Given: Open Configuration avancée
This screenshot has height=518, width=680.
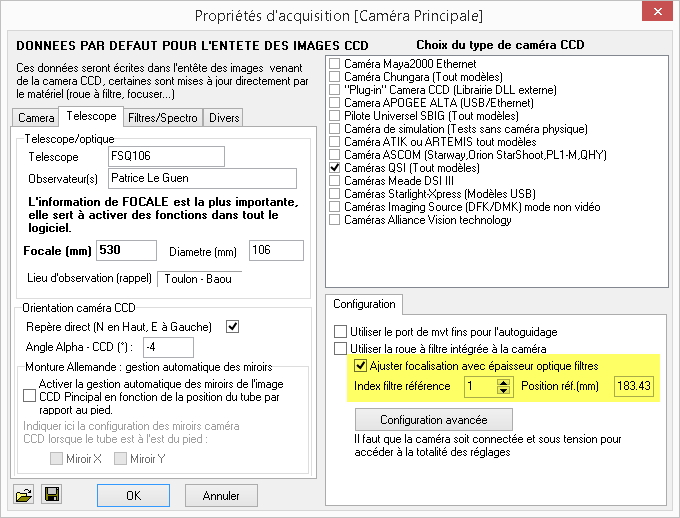Looking at the screenshot, I should coord(434,420).
